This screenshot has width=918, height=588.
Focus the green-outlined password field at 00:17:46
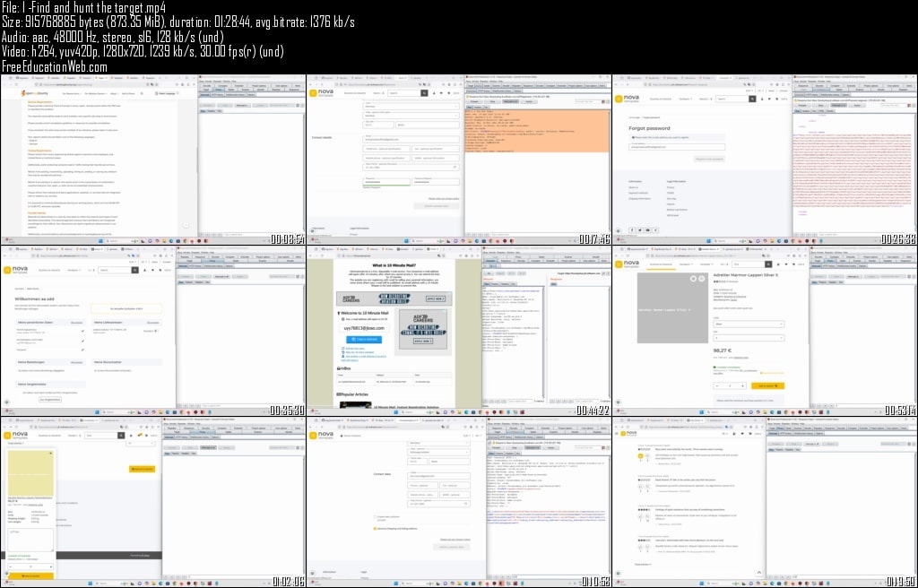385,182
